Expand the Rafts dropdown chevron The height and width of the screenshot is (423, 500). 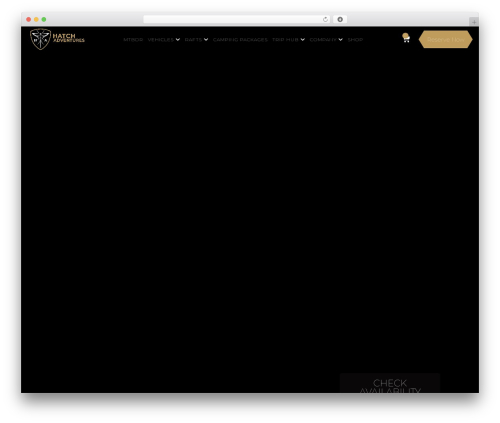click(x=206, y=39)
